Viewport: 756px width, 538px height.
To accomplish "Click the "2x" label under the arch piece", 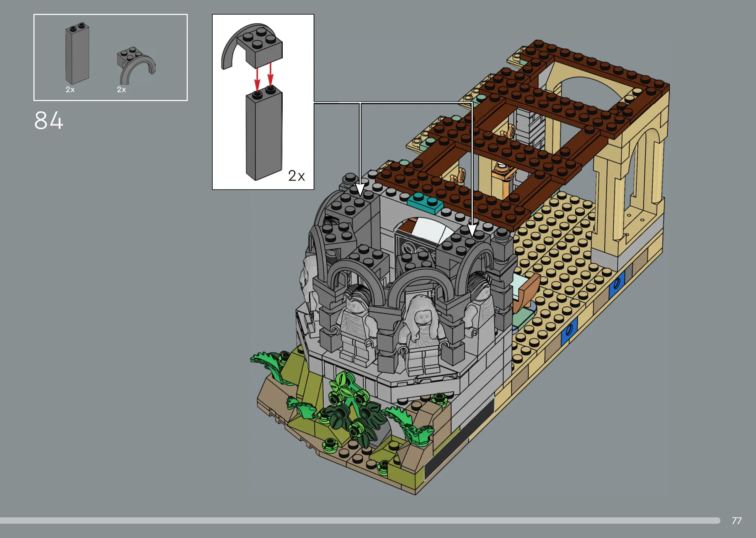I will [121, 90].
